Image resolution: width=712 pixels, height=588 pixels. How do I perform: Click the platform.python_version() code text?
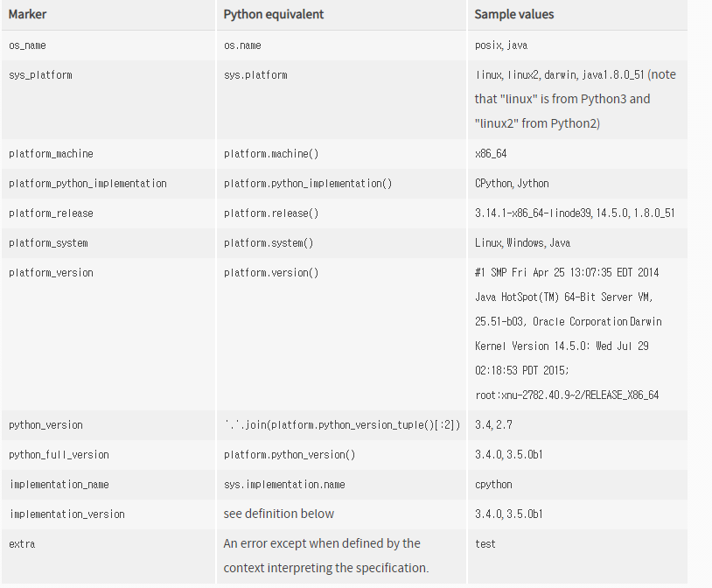click(x=290, y=454)
